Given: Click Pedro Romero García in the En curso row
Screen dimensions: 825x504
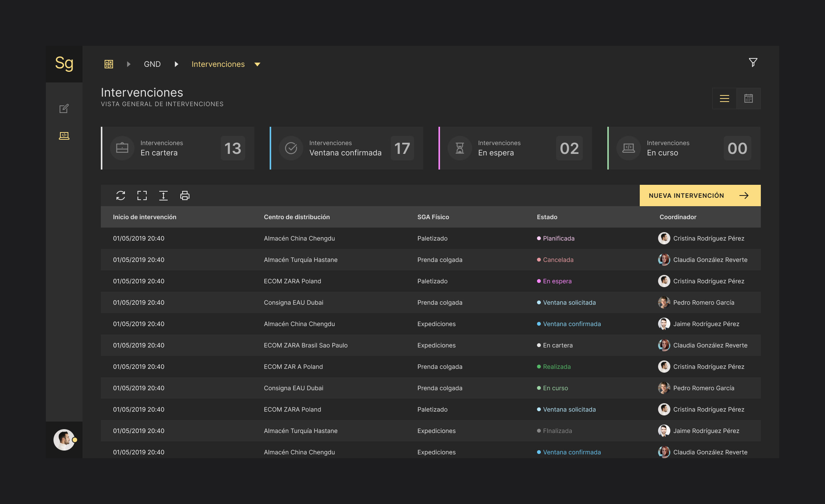Looking at the screenshot, I should (704, 388).
